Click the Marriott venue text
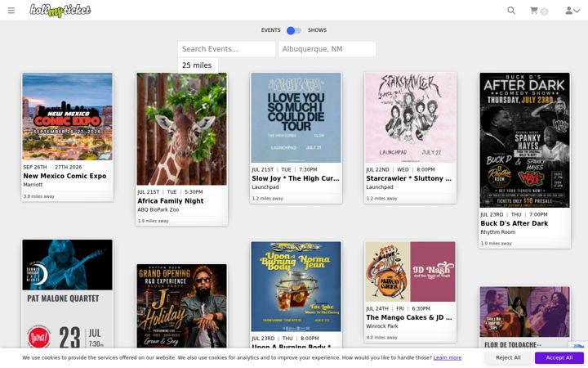Viewport: 588px width, 368px height. pyautogui.click(x=33, y=185)
